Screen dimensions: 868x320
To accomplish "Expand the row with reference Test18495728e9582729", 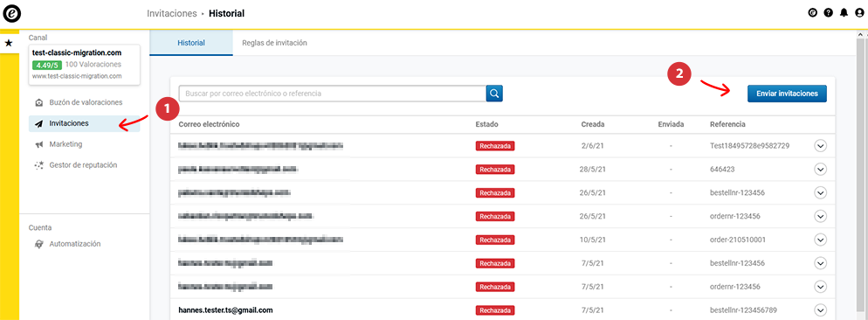I will [x=820, y=146].
